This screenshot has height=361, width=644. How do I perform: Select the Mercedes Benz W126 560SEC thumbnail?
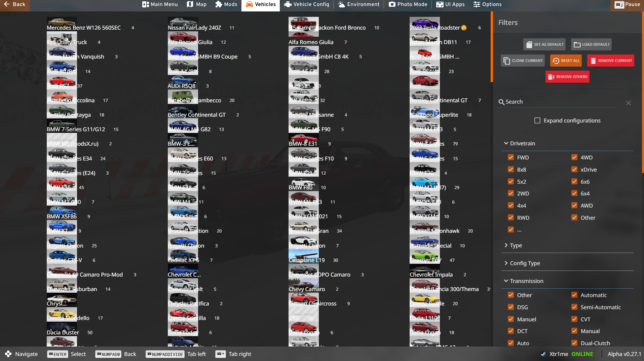[x=62, y=24]
